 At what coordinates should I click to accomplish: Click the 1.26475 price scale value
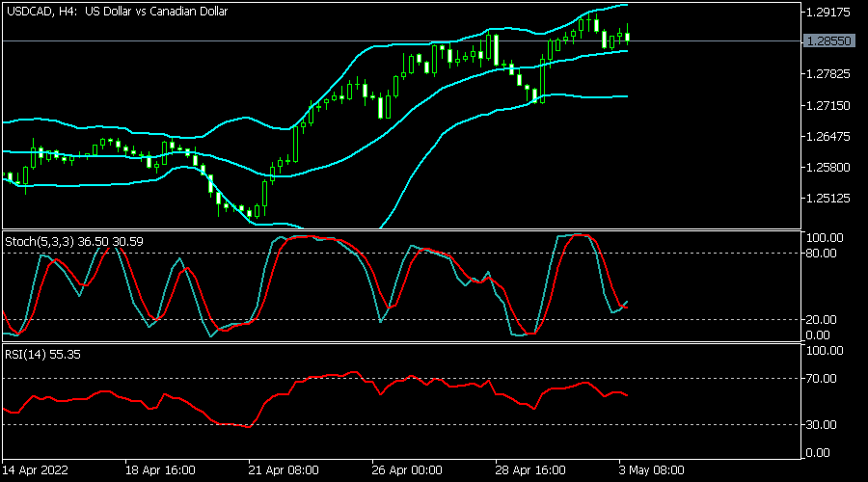coord(828,136)
